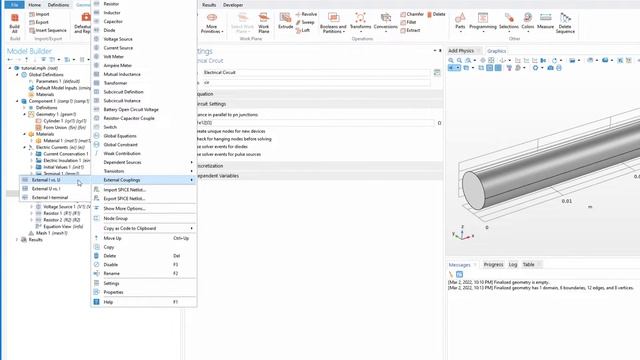Switch to the Log tab

513,264
